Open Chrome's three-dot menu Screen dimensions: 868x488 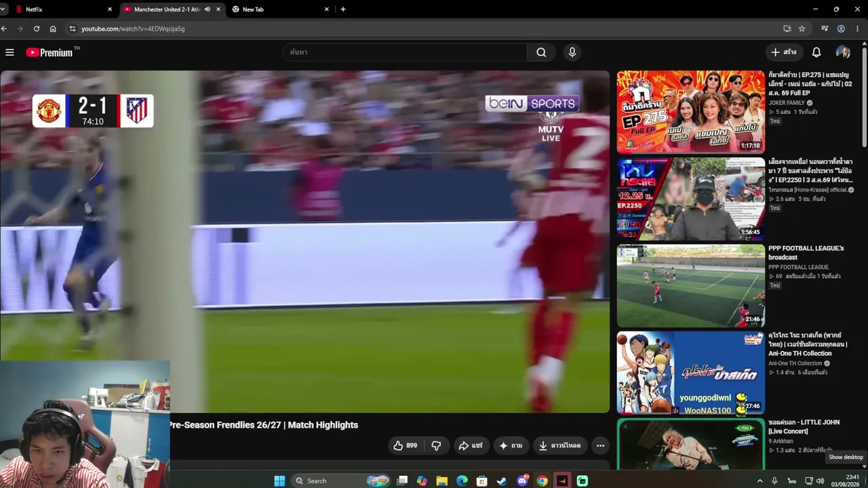[x=858, y=28]
